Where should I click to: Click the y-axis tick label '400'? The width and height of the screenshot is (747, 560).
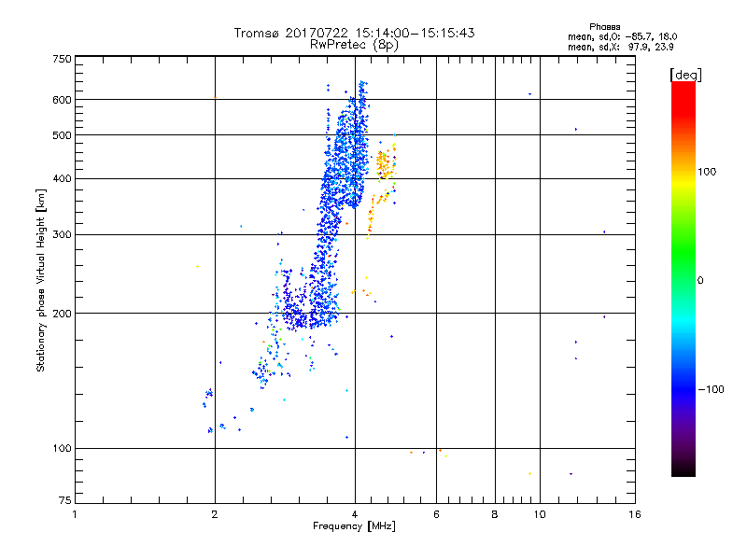62,178
